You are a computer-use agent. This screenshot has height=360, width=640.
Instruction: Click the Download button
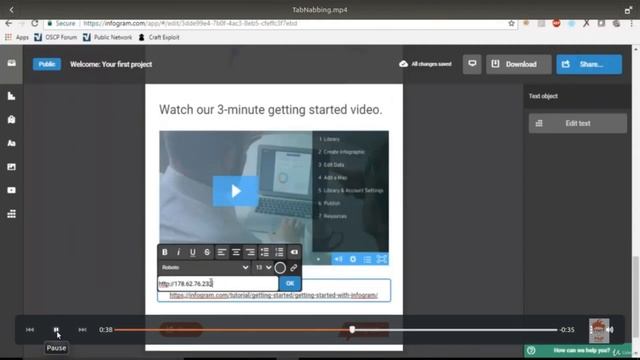[x=518, y=64]
